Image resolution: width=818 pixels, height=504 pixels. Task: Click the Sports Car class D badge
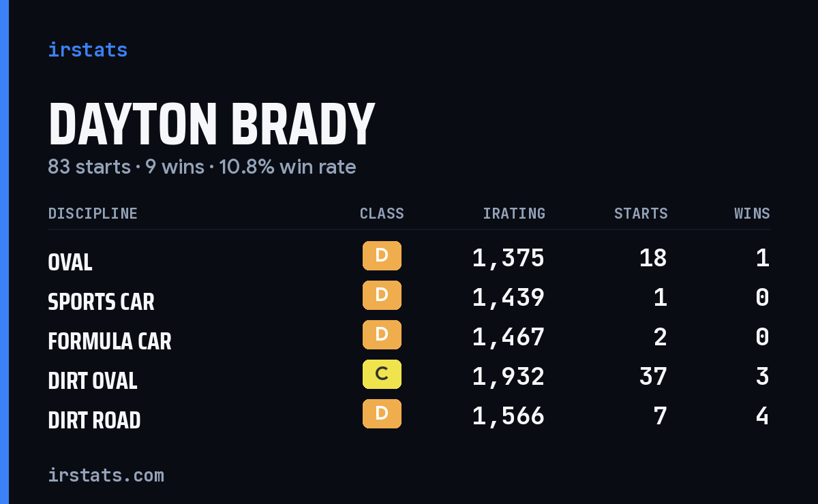382,296
